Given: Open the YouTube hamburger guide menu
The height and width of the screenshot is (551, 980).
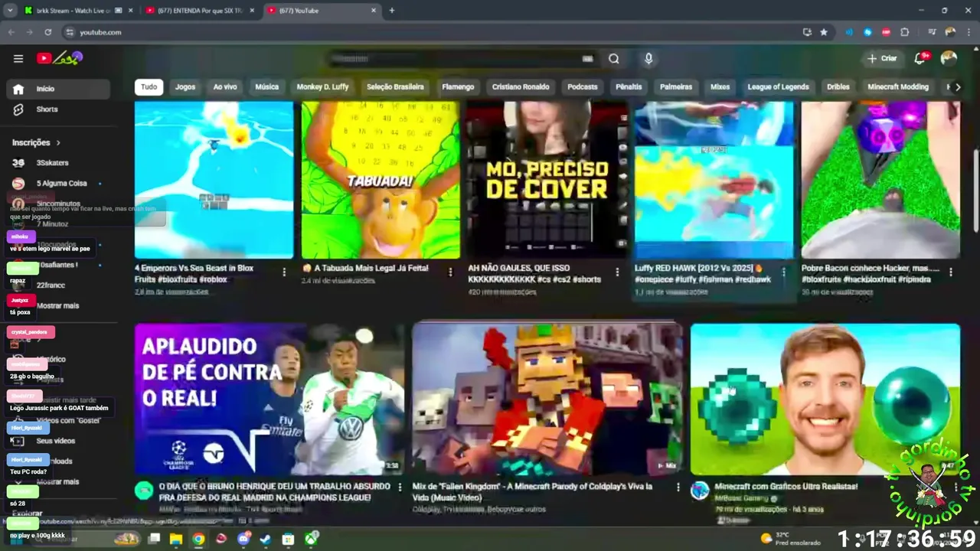Looking at the screenshot, I should [18, 58].
